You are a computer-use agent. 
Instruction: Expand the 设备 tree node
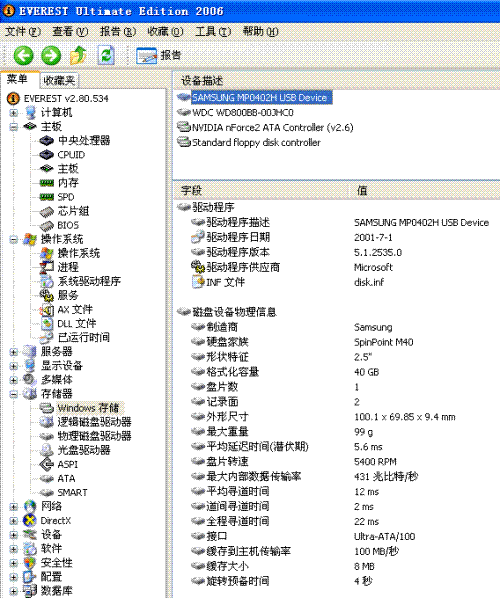tap(13, 535)
